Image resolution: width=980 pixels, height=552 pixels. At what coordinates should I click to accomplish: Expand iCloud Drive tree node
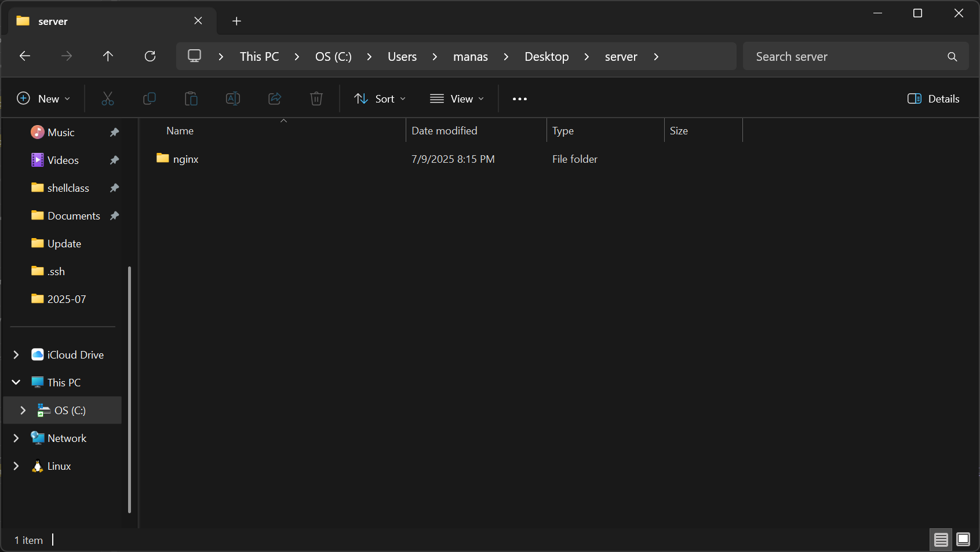[16, 354]
